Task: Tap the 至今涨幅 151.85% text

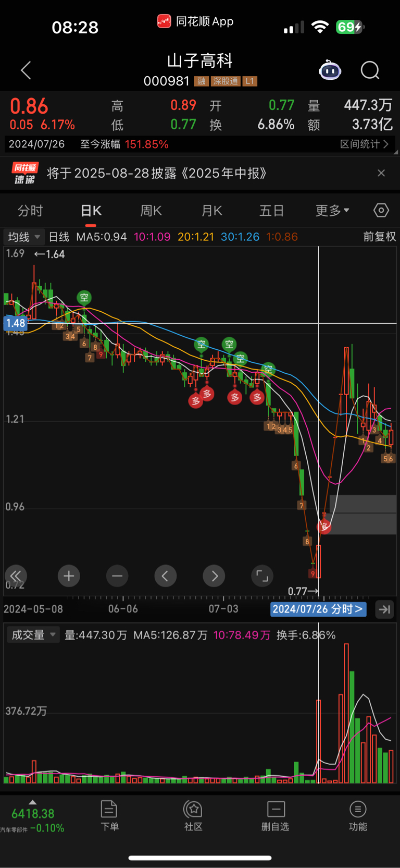Action: click(x=124, y=144)
